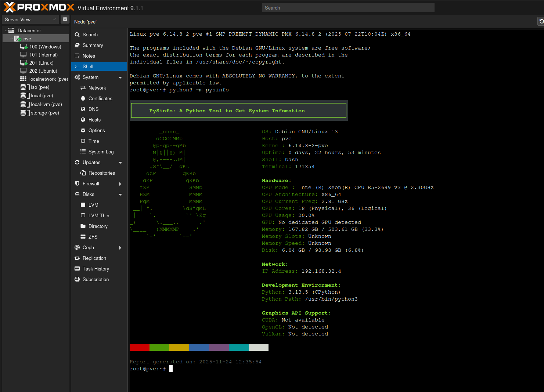The width and height of the screenshot is (544, 392).
Task: Open the Hosts menu item
Action: (x=99, y=120)
